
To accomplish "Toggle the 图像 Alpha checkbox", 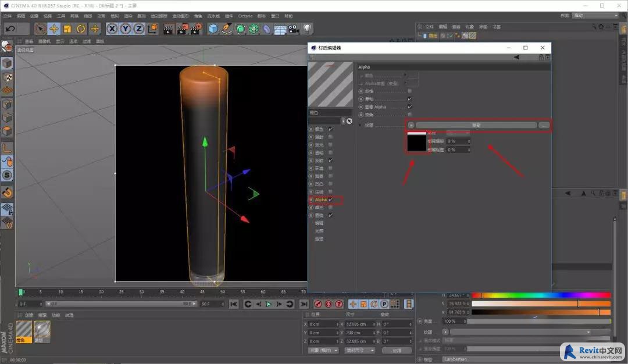I will pos(409,106).
